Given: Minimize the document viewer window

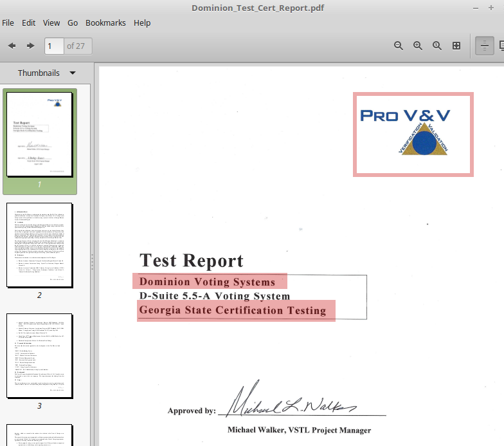Looking at the screenshot, I should [476, 8].
